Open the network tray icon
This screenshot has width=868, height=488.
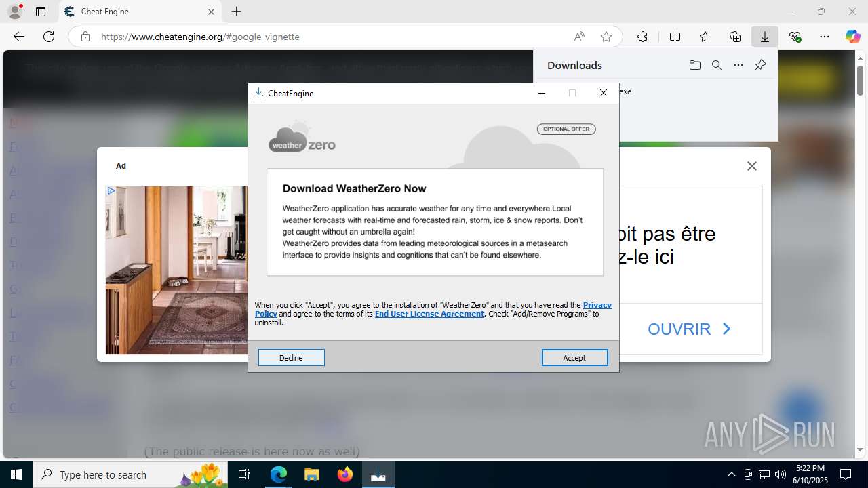point(764,474)
